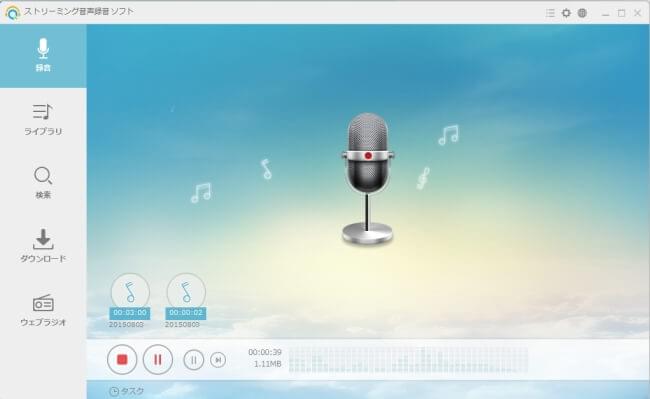Screen dimensions: 650x399
Task: Open settings via the gear icon
Action: click(x=566, y=13)
